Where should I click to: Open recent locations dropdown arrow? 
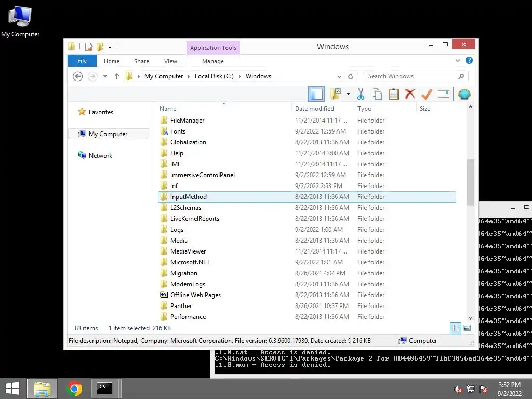click(x=105, y=76)
